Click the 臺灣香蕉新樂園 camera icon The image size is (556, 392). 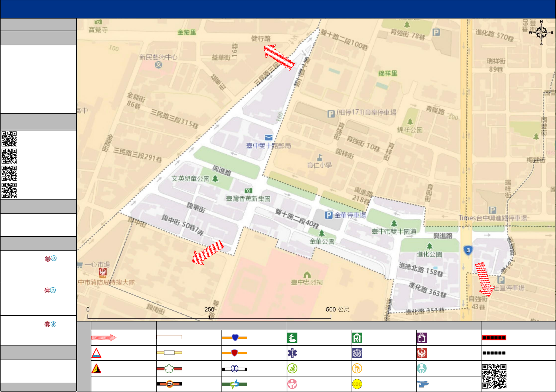(248, 191)
